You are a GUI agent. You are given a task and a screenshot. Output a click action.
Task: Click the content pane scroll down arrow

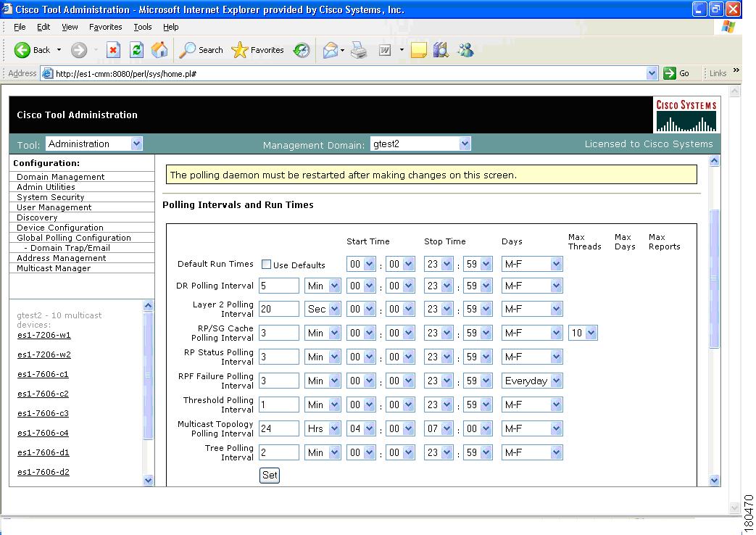[715, 481]
